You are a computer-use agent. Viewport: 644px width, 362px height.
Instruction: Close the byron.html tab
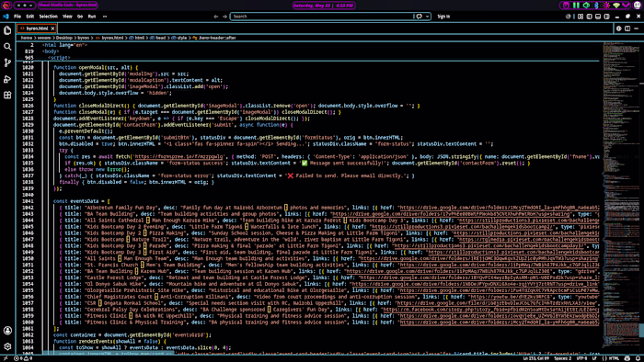(52, 28)
